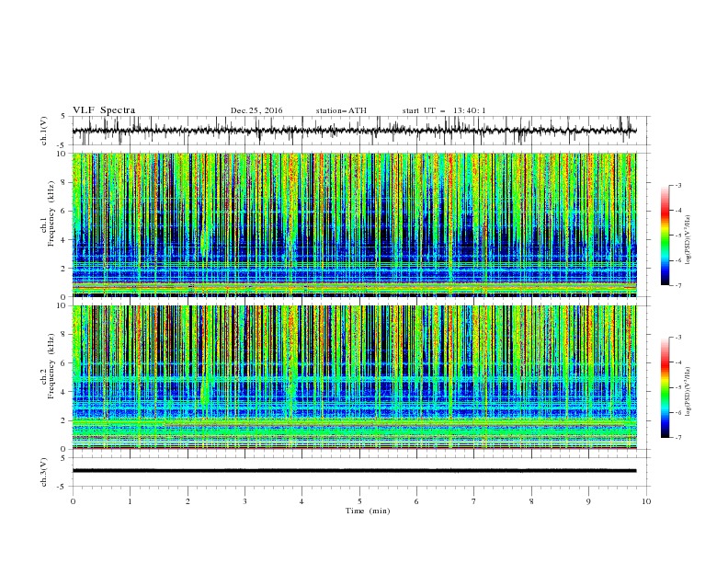
Task: Click time axis tick label '6'
Action: (416, 501)
